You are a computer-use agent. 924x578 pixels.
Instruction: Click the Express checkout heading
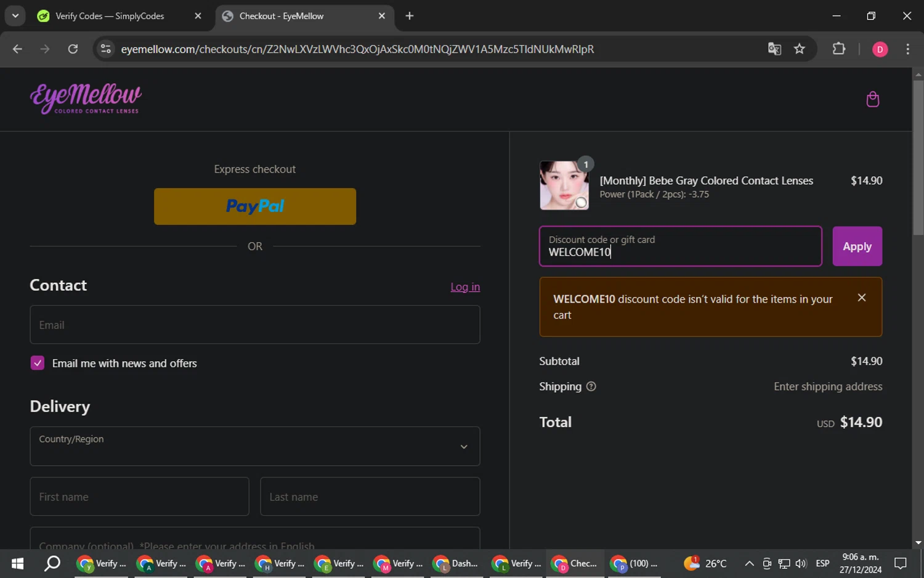click(x=255, y=169)
